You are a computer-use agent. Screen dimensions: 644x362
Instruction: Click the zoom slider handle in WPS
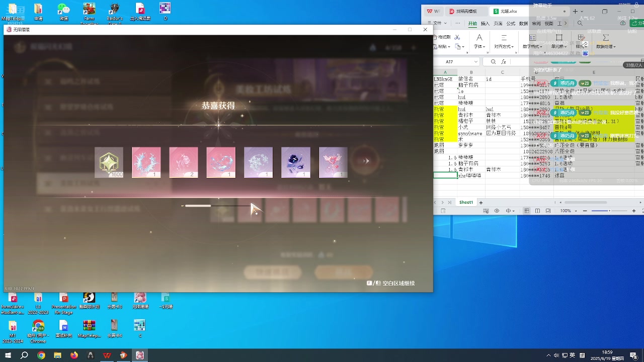(x=609, y=211)
